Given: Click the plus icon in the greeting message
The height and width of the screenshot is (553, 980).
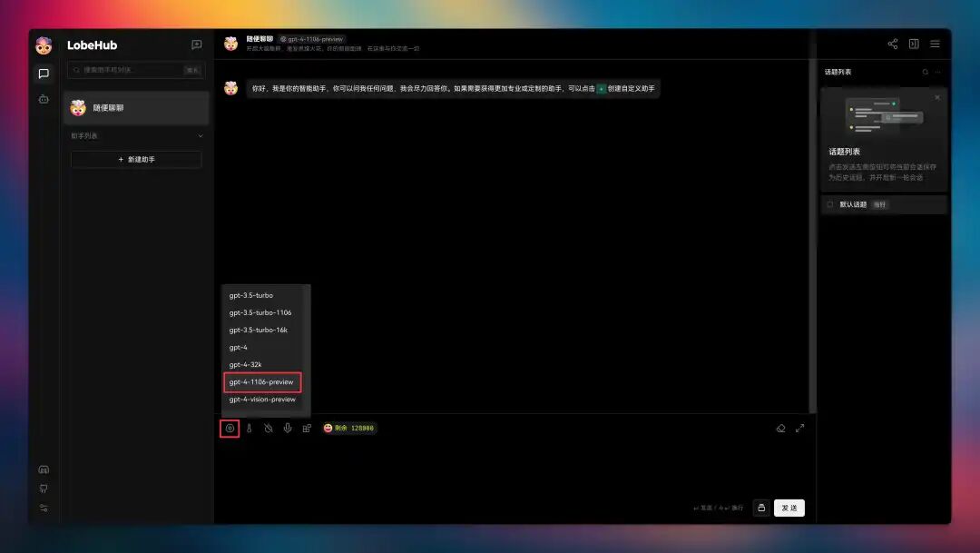Looking at the screenshot, I should [x=602, y=89].
